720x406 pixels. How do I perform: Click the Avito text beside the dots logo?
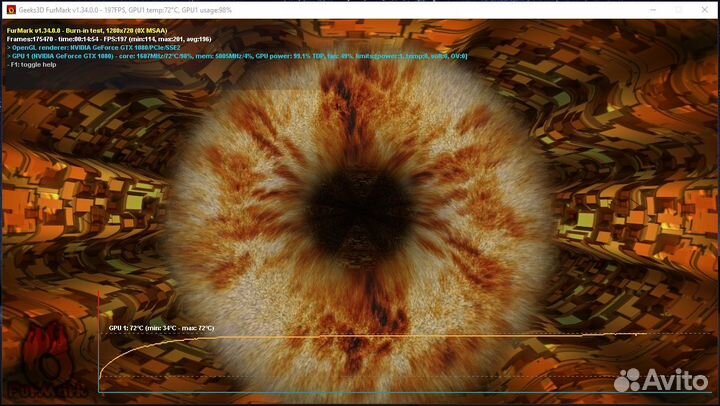(x=677, y=381)
